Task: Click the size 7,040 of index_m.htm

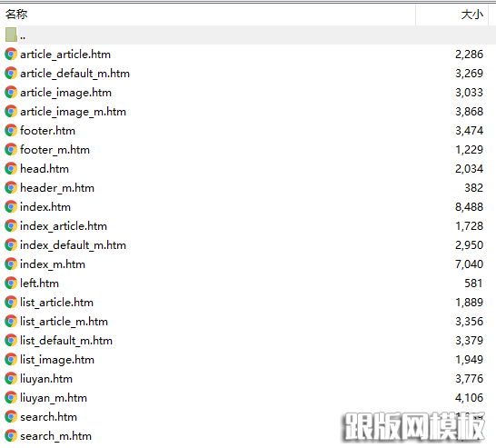Action: [469, 264]
